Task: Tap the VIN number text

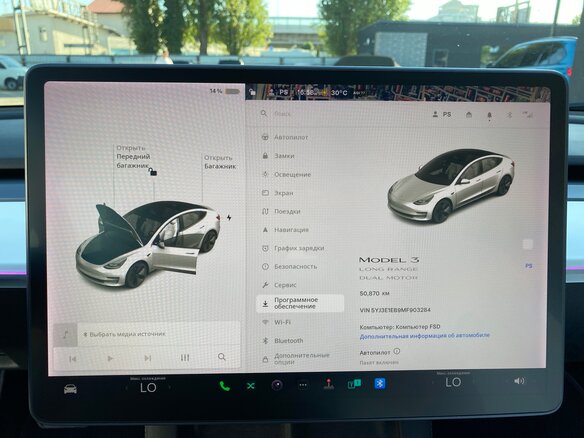Action: [395, 310]
